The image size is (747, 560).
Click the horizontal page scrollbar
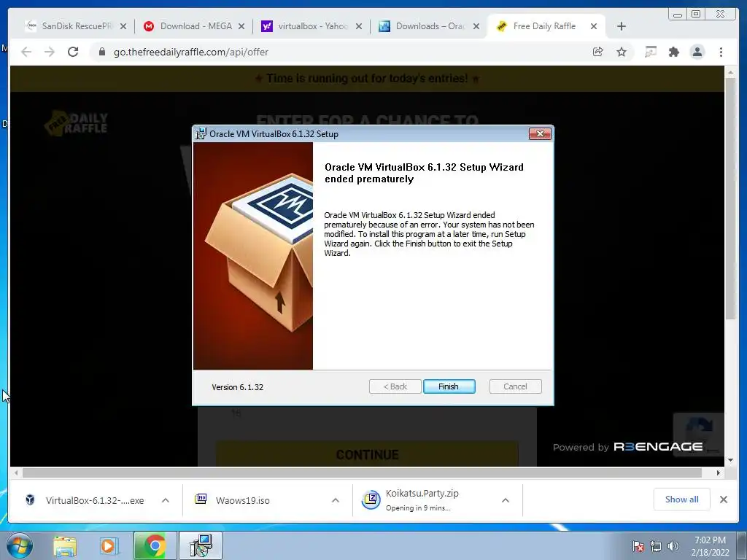pyautogui.click(x=362, y=472)
